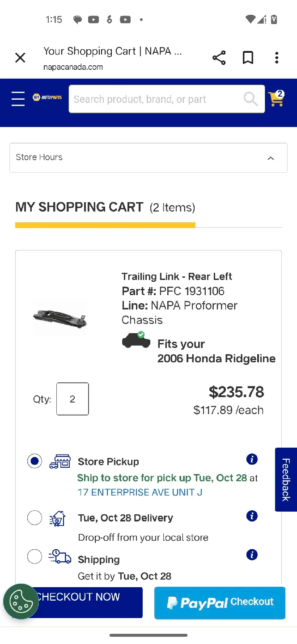Edit the quantity field

click(x=72, y=399)
